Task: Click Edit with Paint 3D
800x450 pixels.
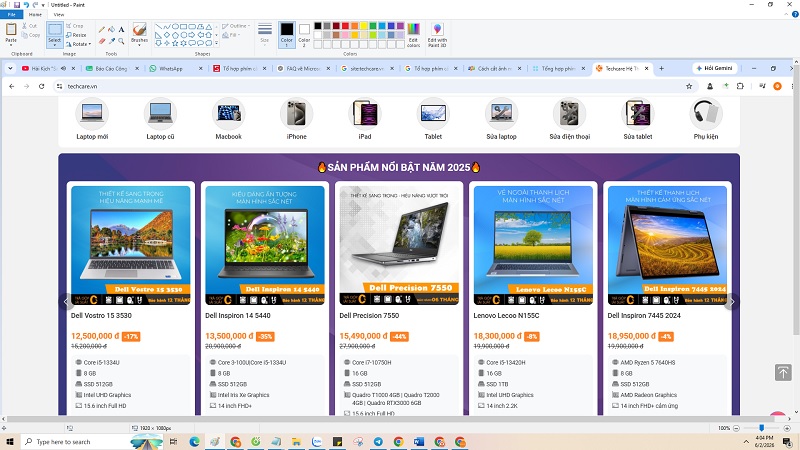Action: click(437, 35)
